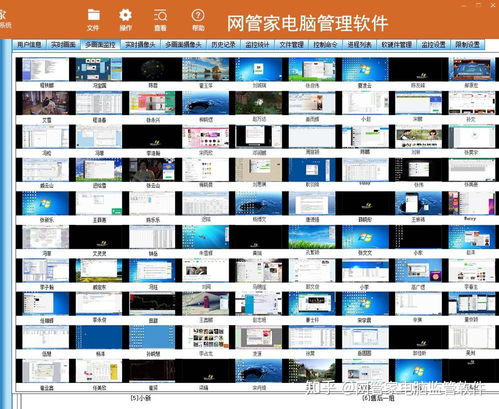Click the screen thumbnail labeled 孙文

click(472, 103)
